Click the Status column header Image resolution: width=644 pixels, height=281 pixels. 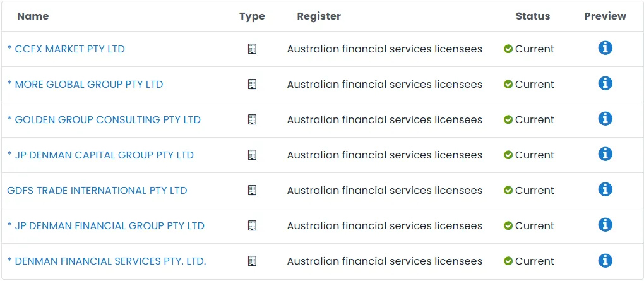pyautogui.click(x=533, y=16)
